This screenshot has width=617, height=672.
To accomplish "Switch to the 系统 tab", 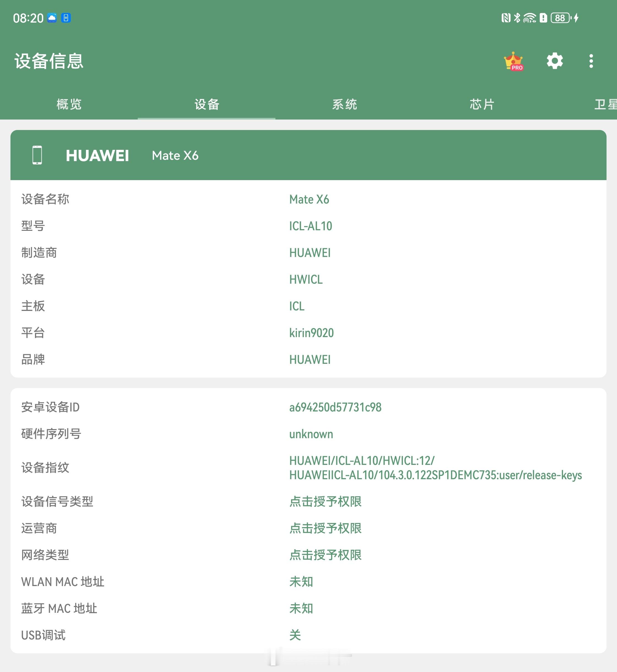I will click(345, 104).
